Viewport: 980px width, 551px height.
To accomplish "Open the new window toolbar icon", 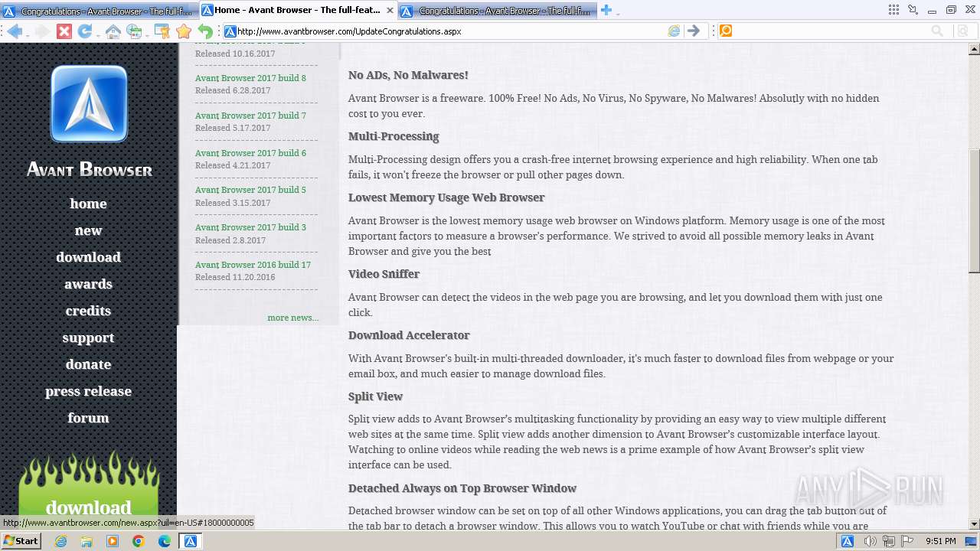I will (133, 31).
